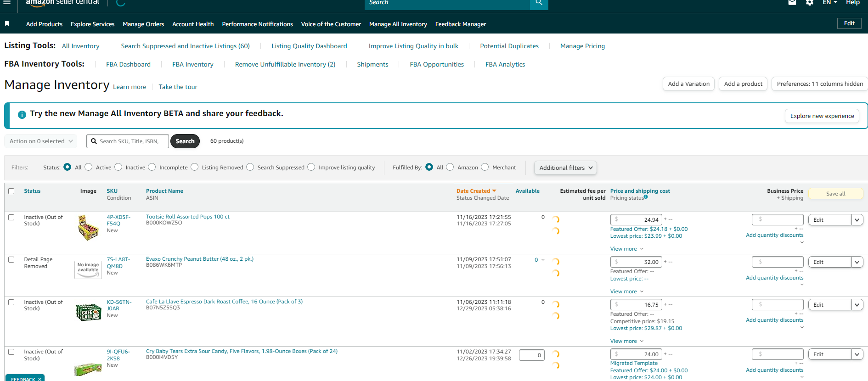Select the Incomplete status radio button
Image resolution: width=868 pixels, height=381 pixels.
point(152,167)
